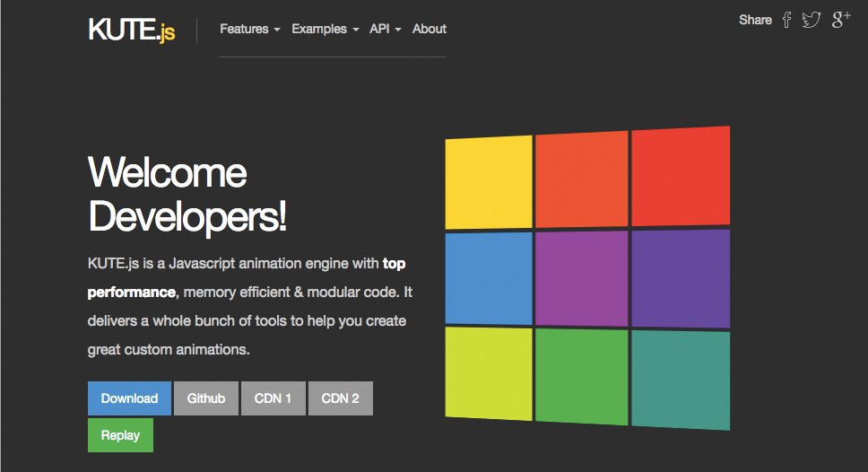Image resolution: width=868 pixels, height=472 pixels.
Task: Expand the Examples dropdown menu
Action: (x=325, y=29)
